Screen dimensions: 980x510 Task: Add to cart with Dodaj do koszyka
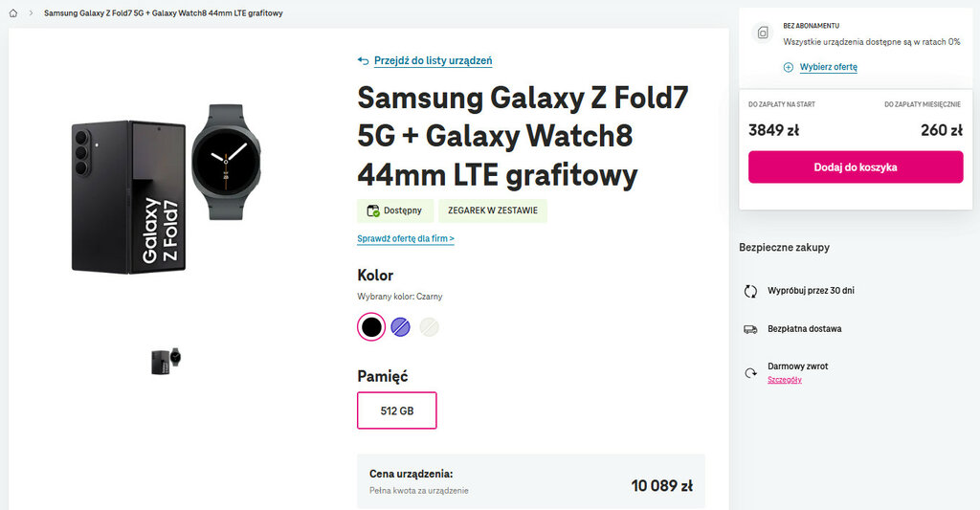click(x=855, y=166)
